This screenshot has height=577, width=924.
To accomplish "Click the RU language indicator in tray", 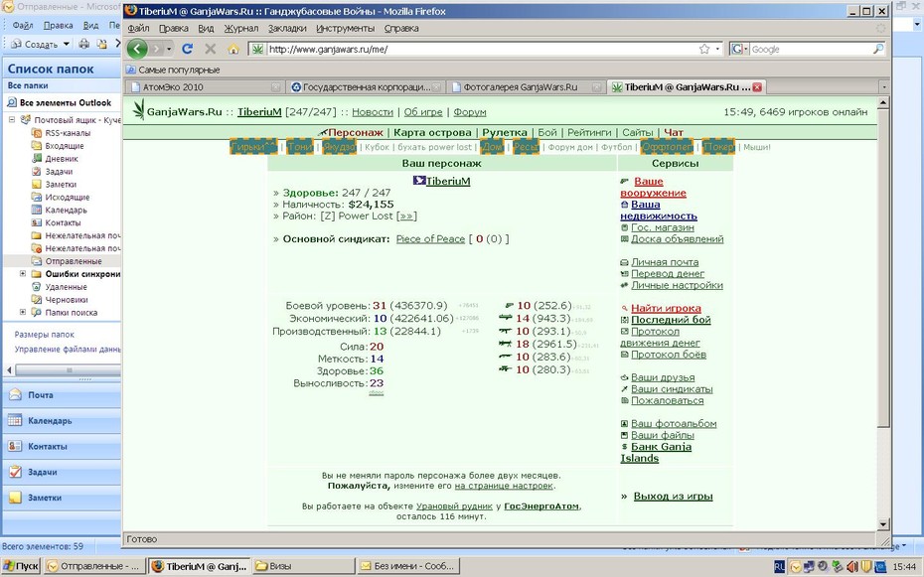I will coord(779,566).
